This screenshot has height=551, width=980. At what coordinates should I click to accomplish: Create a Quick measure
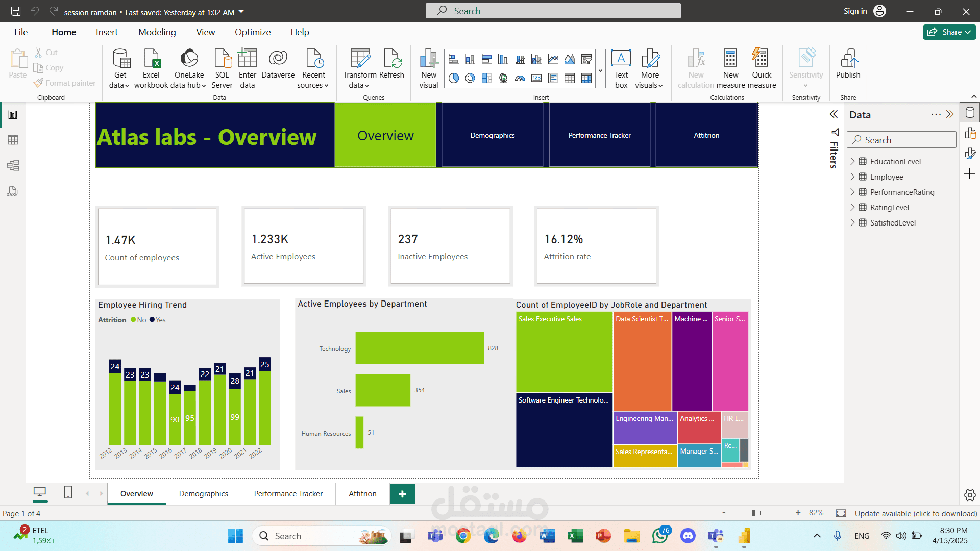(762, 68)
